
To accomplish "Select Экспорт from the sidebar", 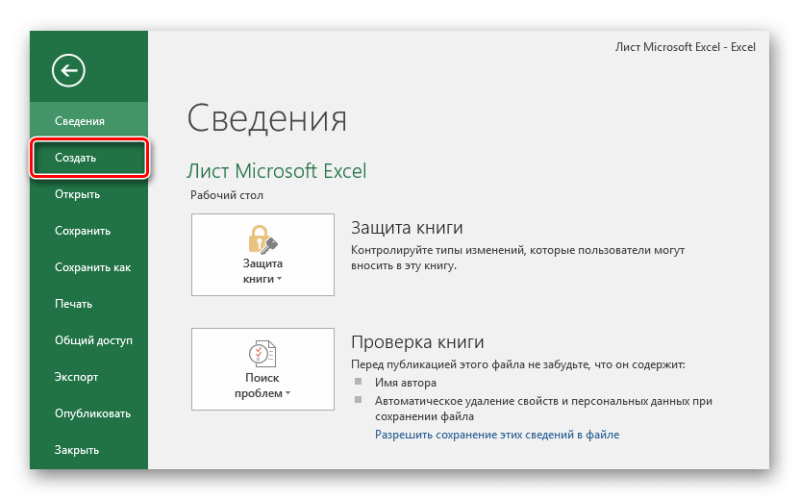I will pyautogui.click(x=89, y=377).
